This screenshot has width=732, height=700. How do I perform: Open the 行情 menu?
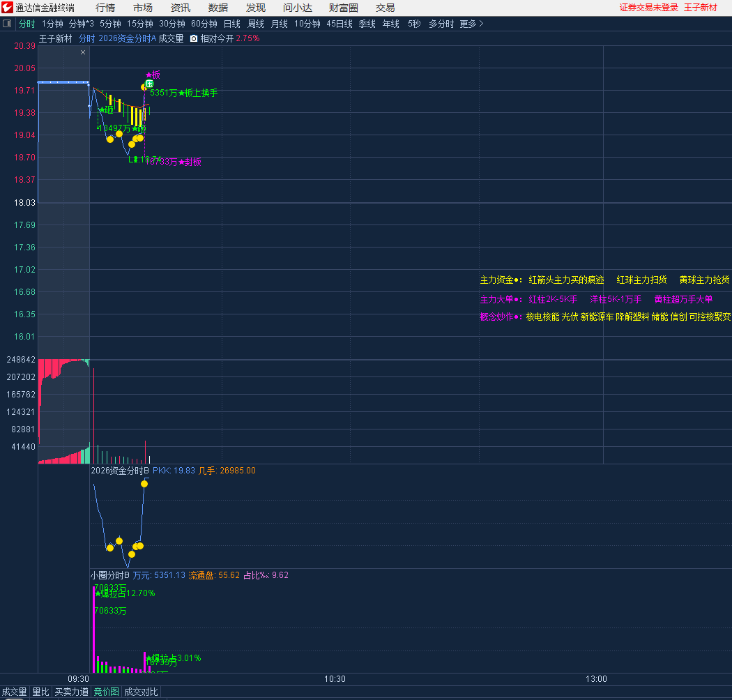coord(105,8)
